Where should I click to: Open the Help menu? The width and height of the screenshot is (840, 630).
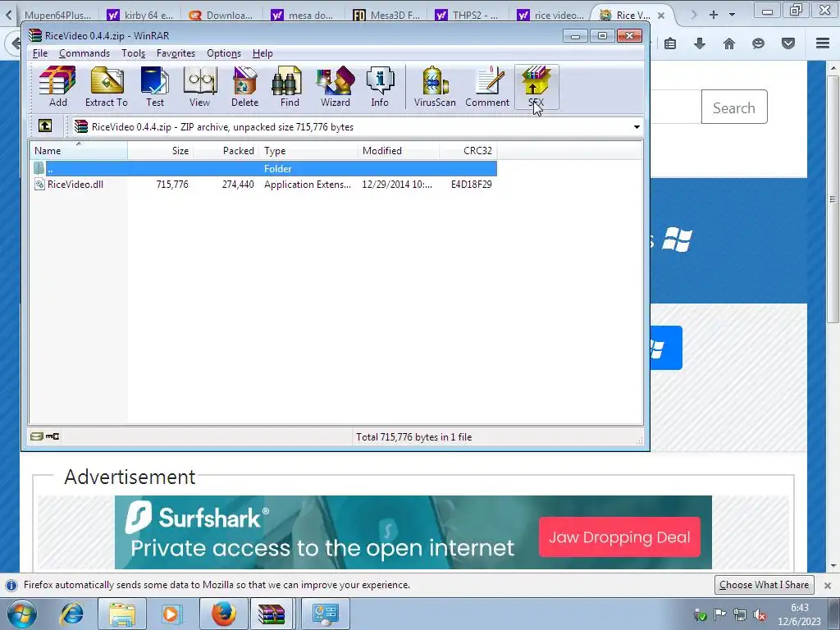(262, 53)
